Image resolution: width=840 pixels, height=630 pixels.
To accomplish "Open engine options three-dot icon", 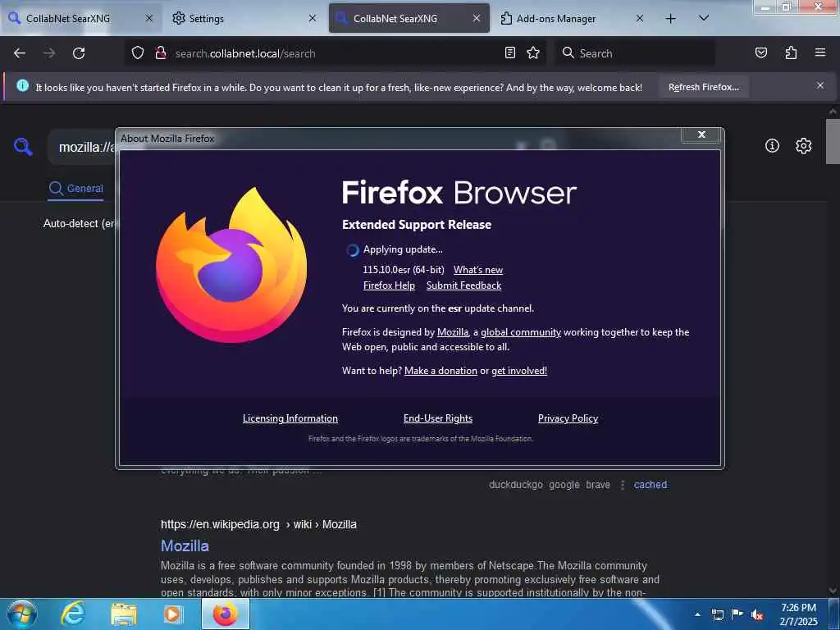I will pyautogui.click(x=622, y=485).
